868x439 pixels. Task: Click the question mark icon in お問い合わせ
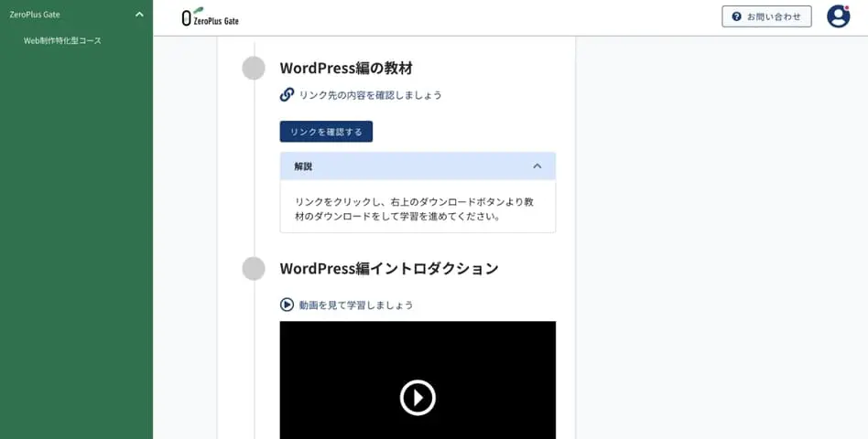736,16
